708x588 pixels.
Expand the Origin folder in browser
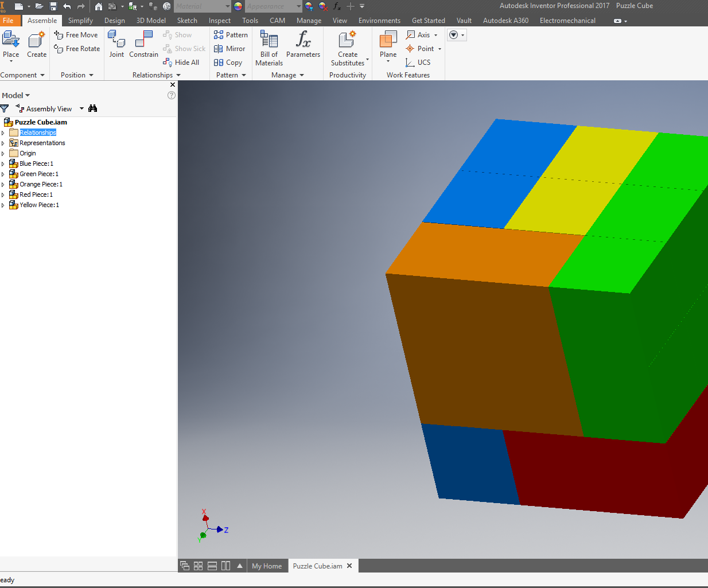pos(3,153)
